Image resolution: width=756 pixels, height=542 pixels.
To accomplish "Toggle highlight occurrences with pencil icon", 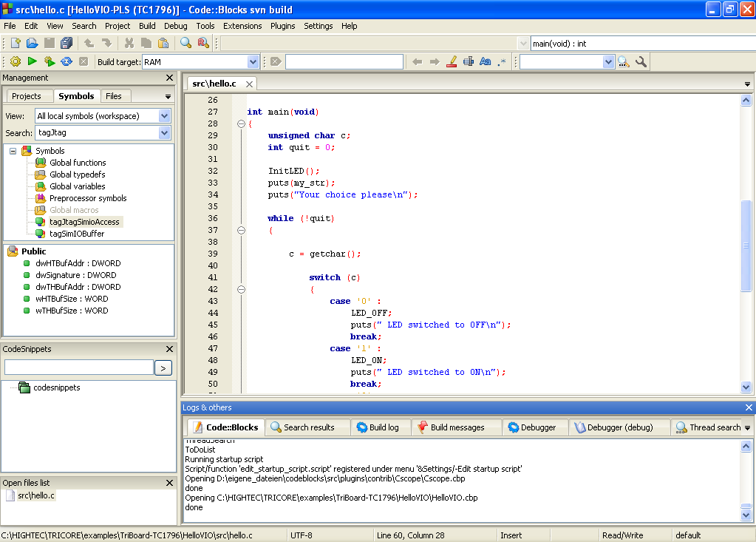I will tap(452, 61).
